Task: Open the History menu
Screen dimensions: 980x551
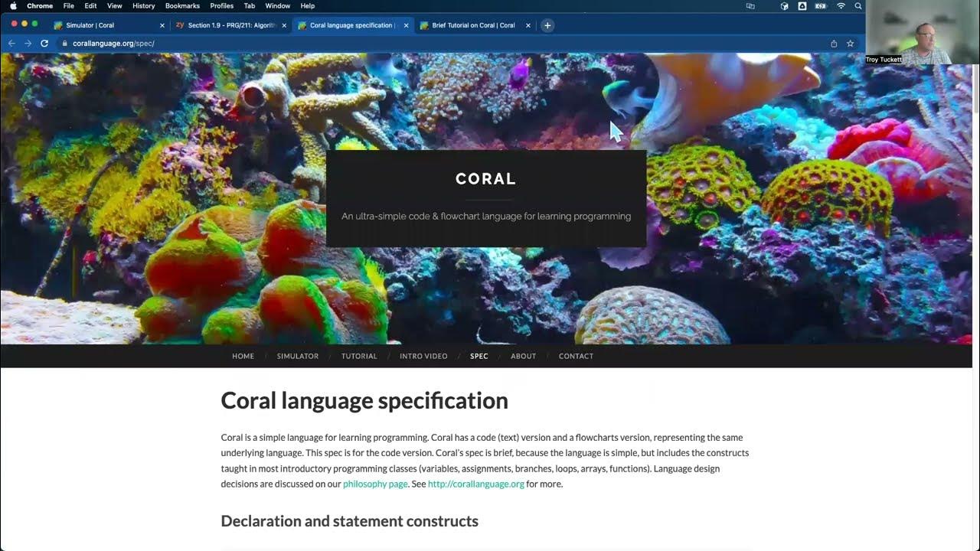Action: (143, 5)
